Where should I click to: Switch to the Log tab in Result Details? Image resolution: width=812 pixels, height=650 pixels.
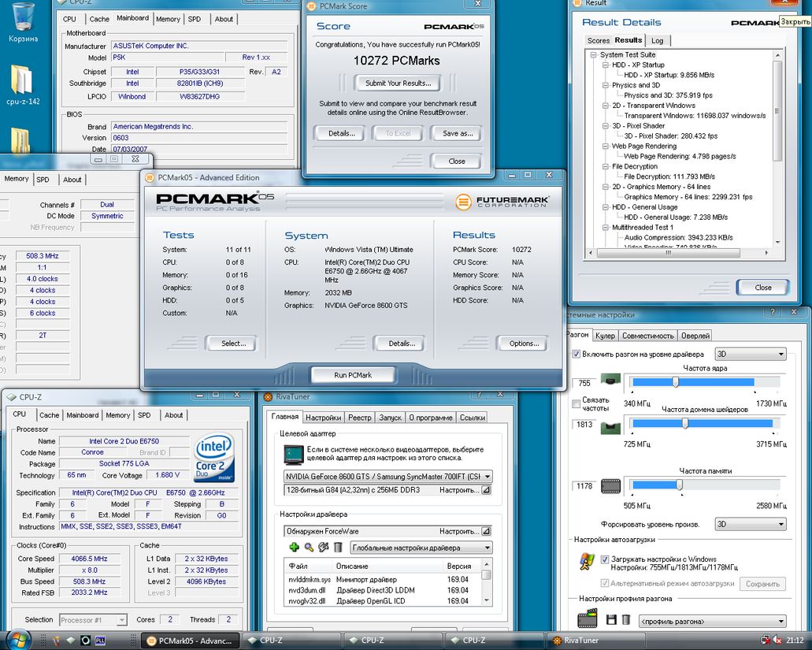coord(657,40)
